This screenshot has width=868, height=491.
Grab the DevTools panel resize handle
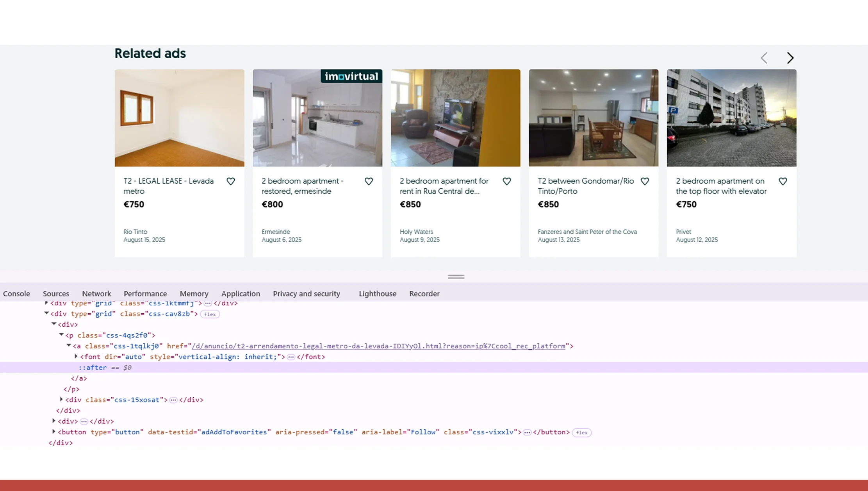(x=456, y=277)
